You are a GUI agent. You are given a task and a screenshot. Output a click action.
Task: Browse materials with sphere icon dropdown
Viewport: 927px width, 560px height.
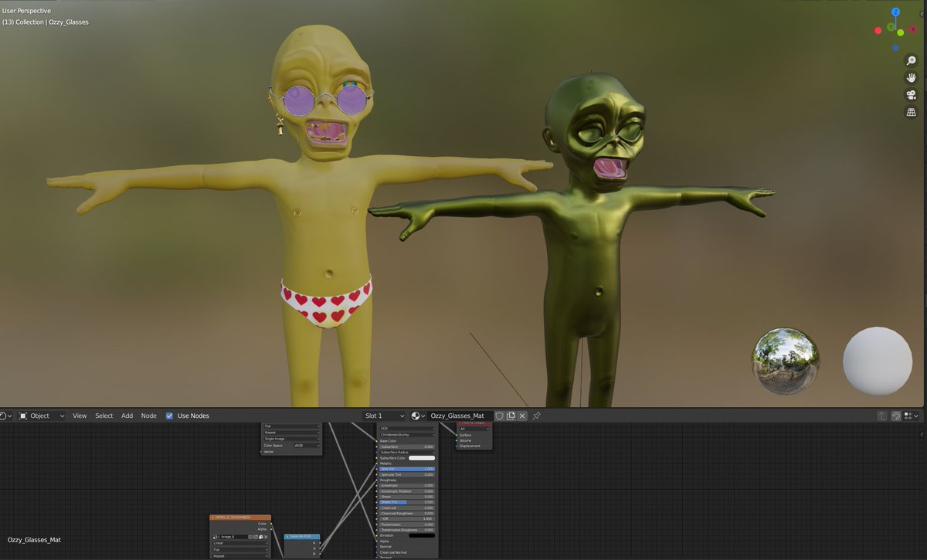click(418, 416)
